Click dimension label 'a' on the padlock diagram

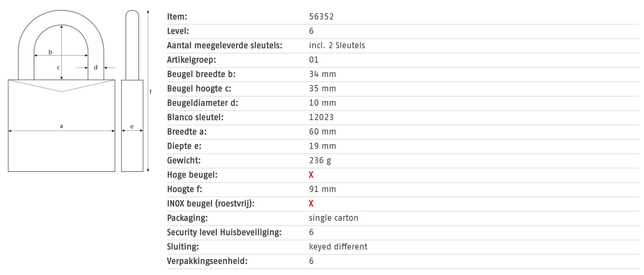pyautogui.click(x=61, y=126)
